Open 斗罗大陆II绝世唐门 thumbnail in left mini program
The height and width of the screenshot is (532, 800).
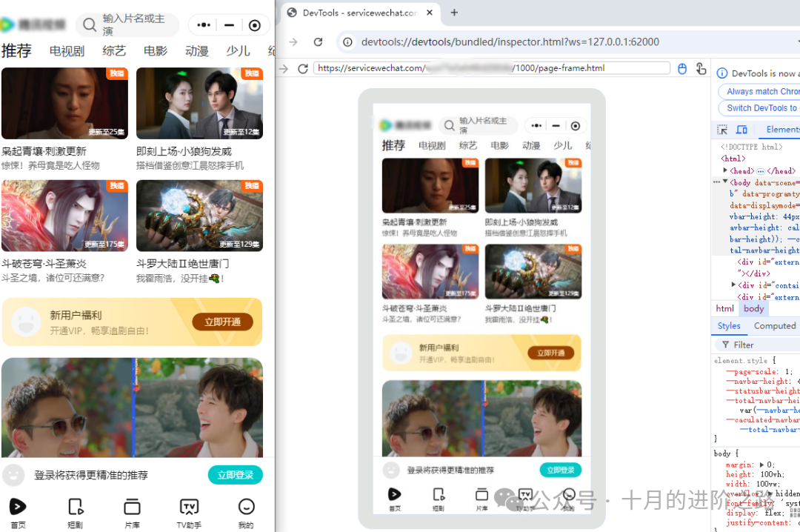pyautogui.click(x=199, y=216)
